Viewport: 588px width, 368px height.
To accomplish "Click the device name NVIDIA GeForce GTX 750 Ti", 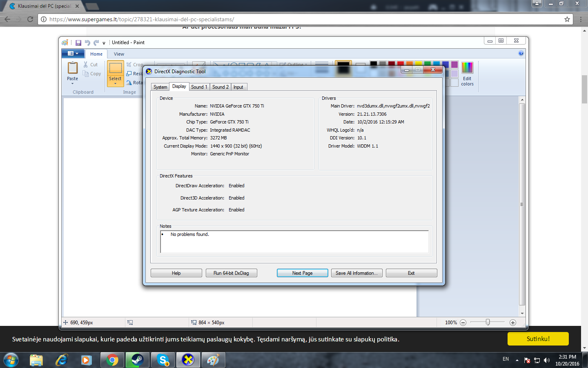I will [x=237, y=106].
